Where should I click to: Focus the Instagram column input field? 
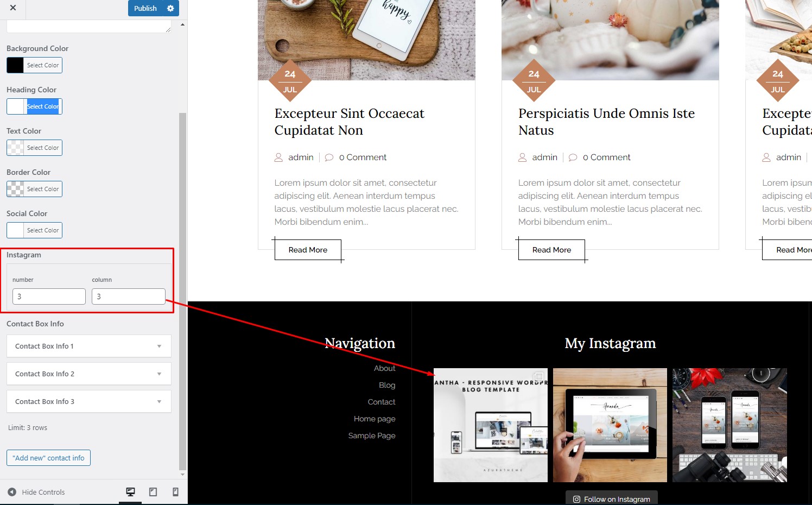coord(129,296)
